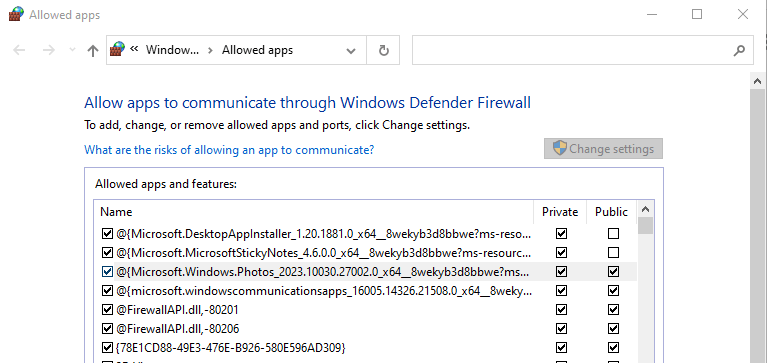767x363 pixels.
Task: Toggle Public checkbox for Windows.Photos
Action: click(613, 272)
